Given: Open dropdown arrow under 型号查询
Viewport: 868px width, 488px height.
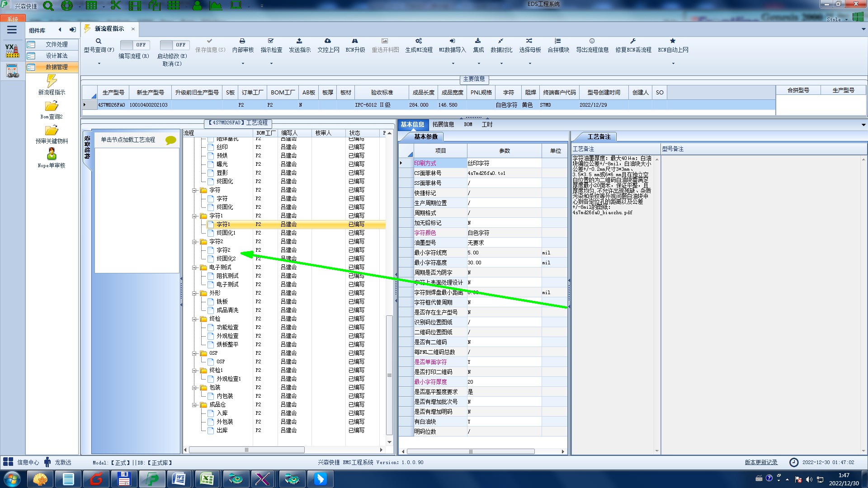Looking at the screenshot, I should (x=99, y=63).
